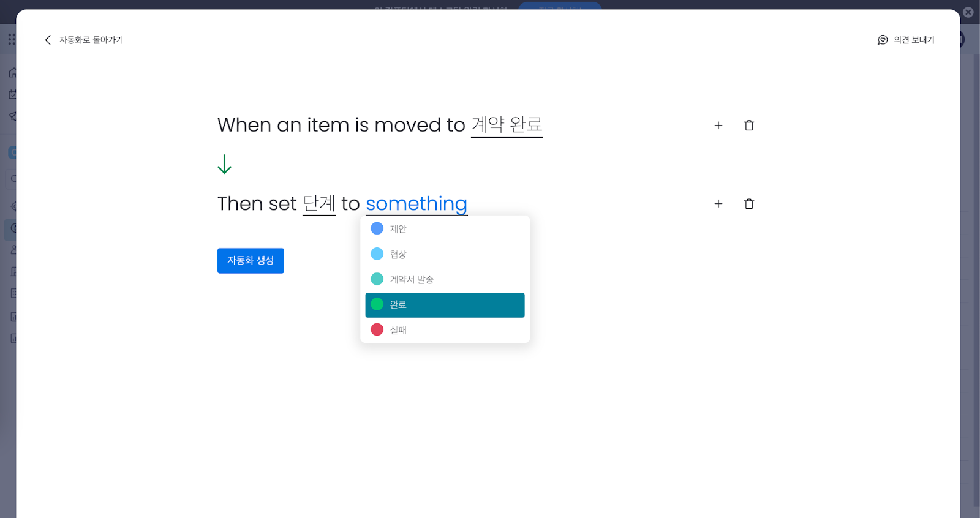The height and width of the screenshot is (518, 980).
Task: Delete the trigger row with the trash icon
Action: [x=748, y=126]
